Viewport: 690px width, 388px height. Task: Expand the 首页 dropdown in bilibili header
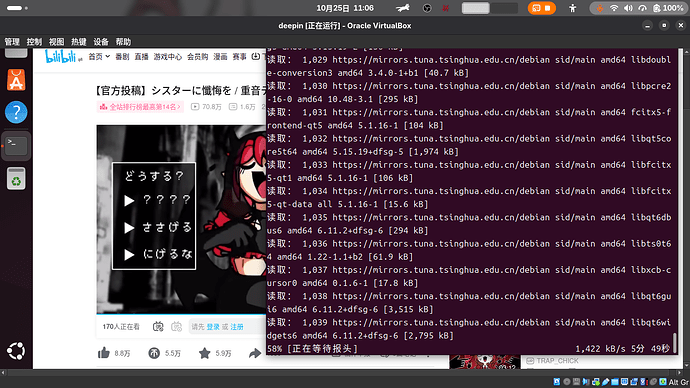tap(99, 56)
